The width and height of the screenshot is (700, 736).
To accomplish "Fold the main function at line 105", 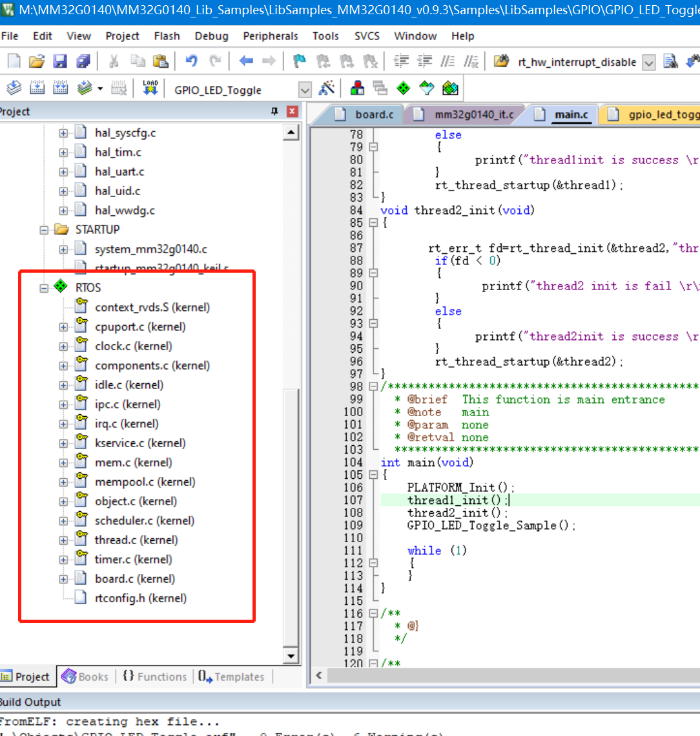I will (373, 475).
